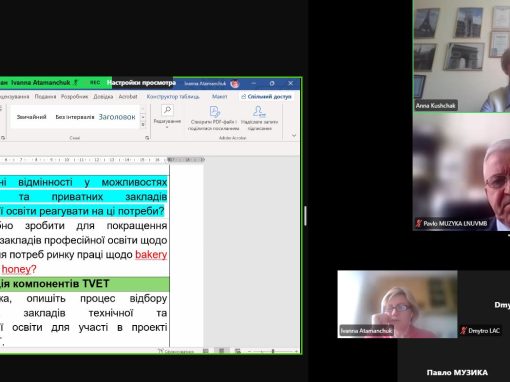Open the Рецензування ribbon tab
510x382 pixels.
[x=14, y=97]
